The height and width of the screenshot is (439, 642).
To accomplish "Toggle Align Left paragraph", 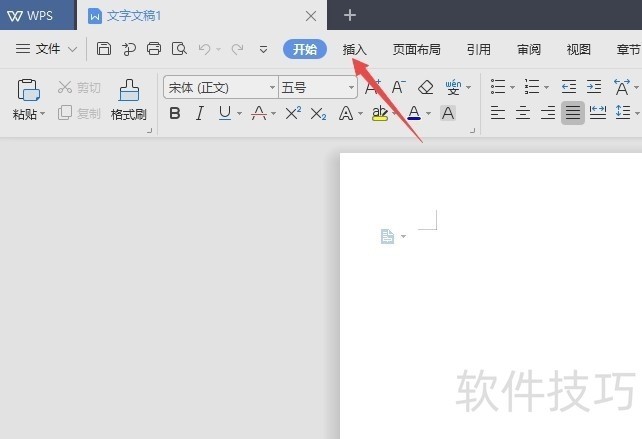I will point(498,112).
